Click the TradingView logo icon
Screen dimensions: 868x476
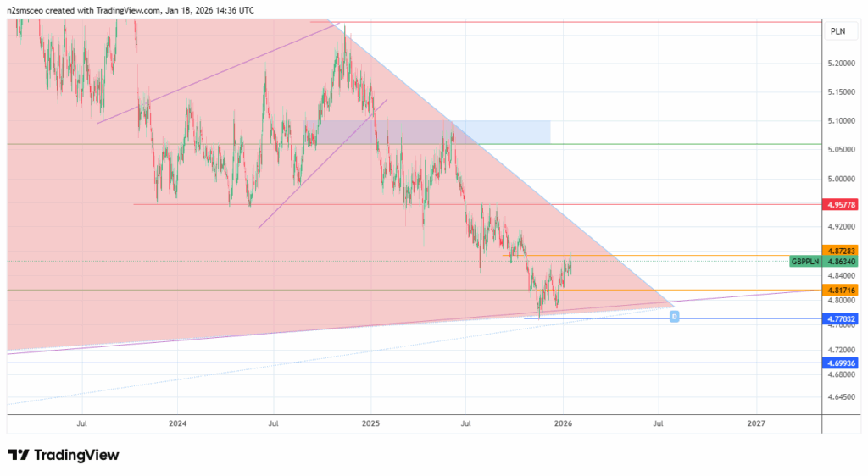coord(18,455)
